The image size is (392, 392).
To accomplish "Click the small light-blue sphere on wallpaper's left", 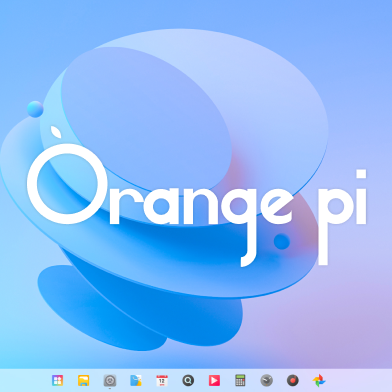I will [35, 109].
